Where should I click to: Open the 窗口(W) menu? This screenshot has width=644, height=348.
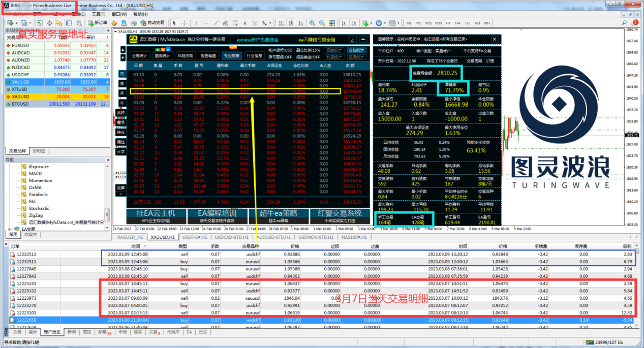[x=119, y=14]
